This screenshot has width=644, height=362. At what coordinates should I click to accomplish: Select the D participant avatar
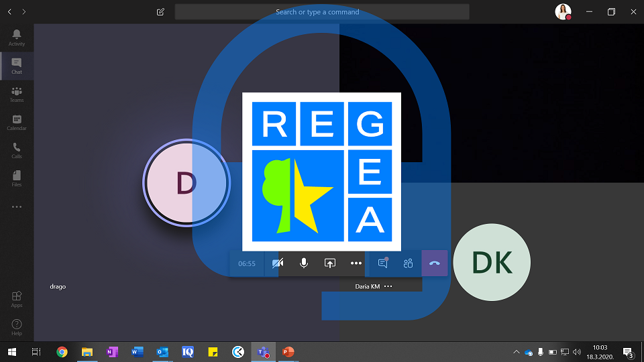coord(186,182)
